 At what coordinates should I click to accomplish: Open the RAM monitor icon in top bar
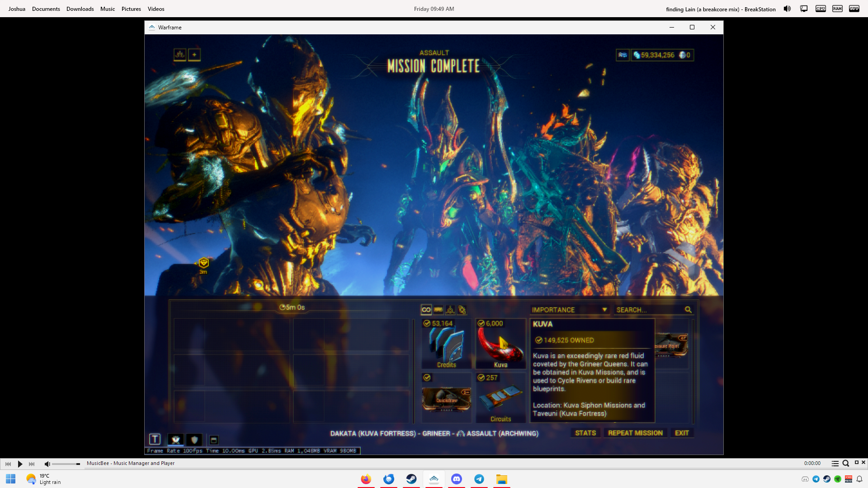(x=837, y=9)
